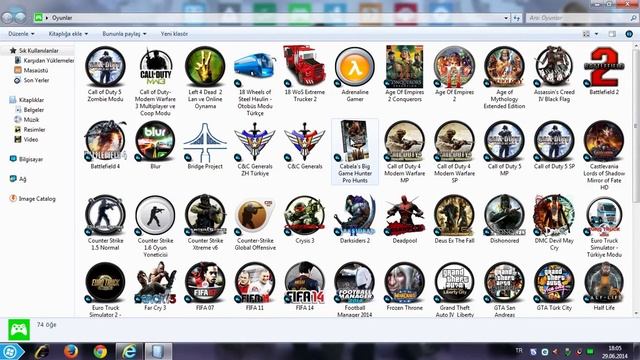The image size is (640, 360).
Task: Select the Darksiders 2 icon
Action: (x=355, y=215)
